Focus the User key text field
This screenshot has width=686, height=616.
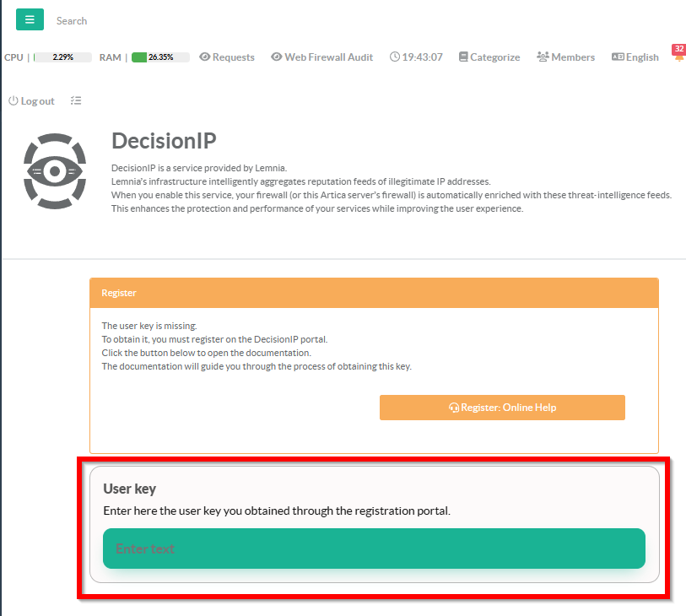pos(374,548)
